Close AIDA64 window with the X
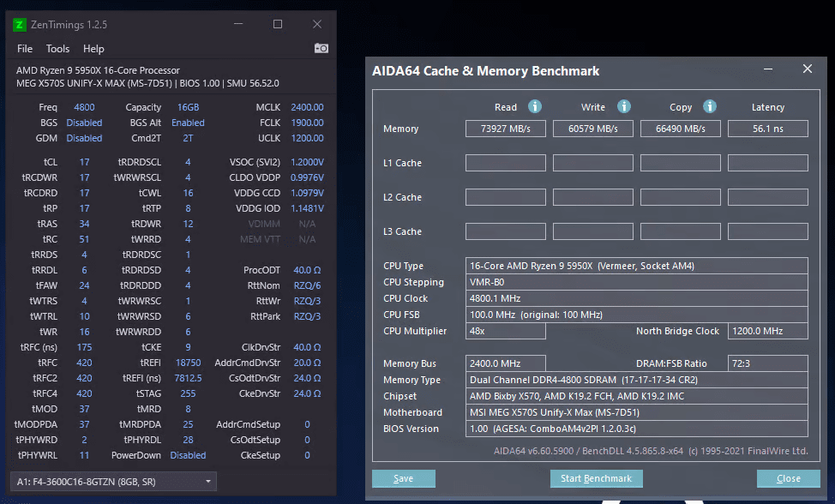 (808, 69)
